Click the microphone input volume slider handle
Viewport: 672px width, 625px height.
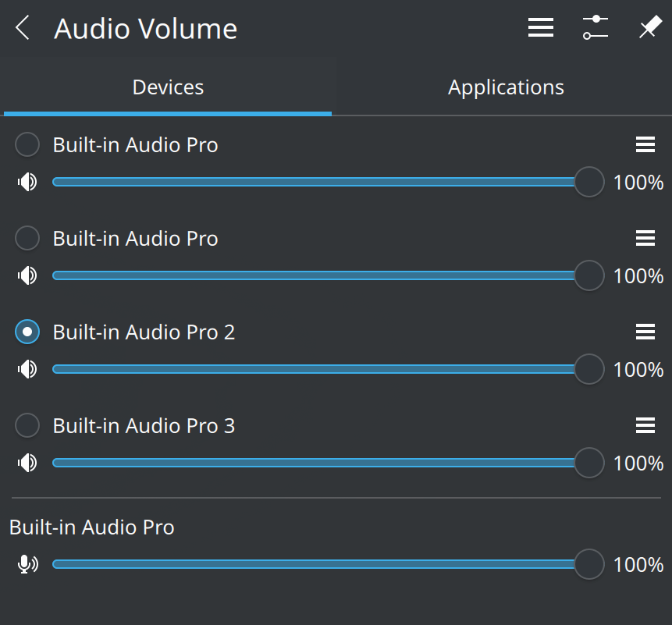(x=589, y=564)
